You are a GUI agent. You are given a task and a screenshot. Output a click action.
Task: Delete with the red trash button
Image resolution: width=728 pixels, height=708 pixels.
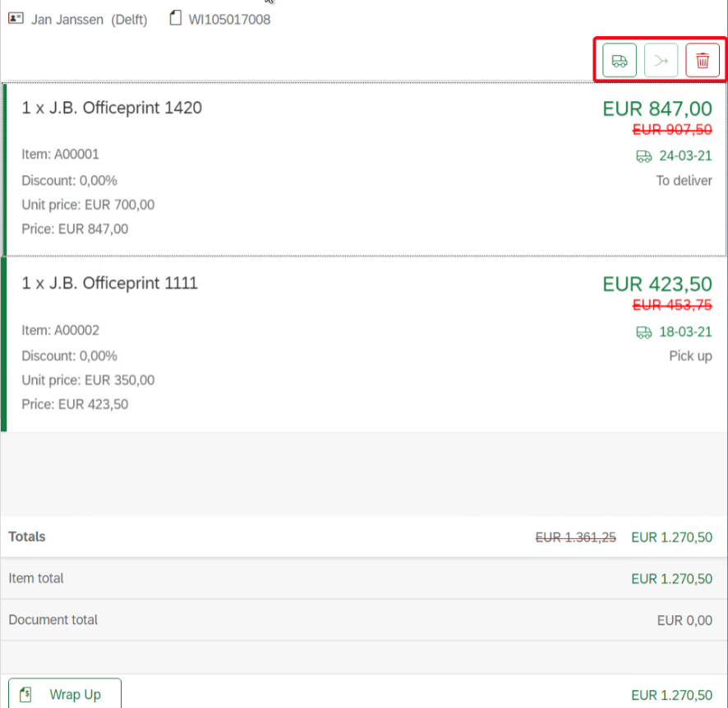(703, 61)
